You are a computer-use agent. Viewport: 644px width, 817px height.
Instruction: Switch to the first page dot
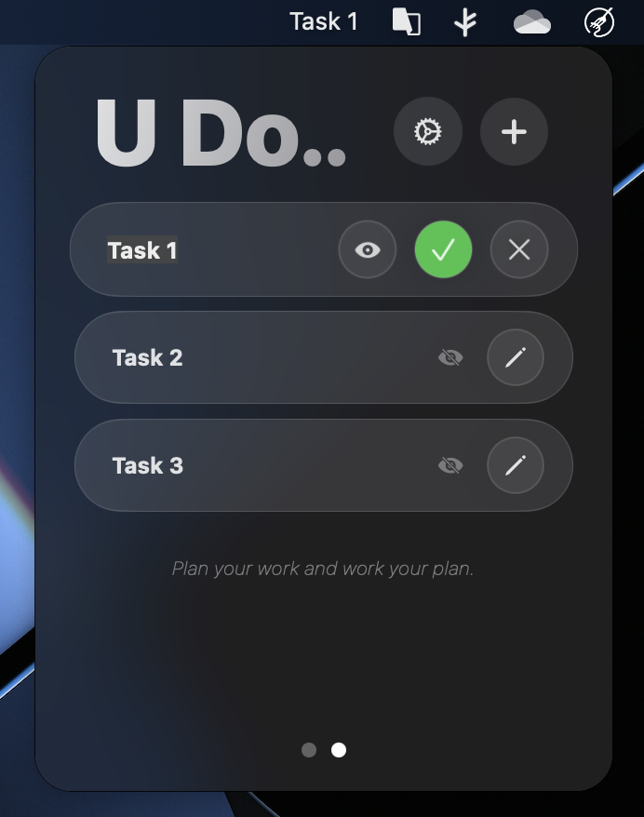pyautogui.click(x=309, y=750)
